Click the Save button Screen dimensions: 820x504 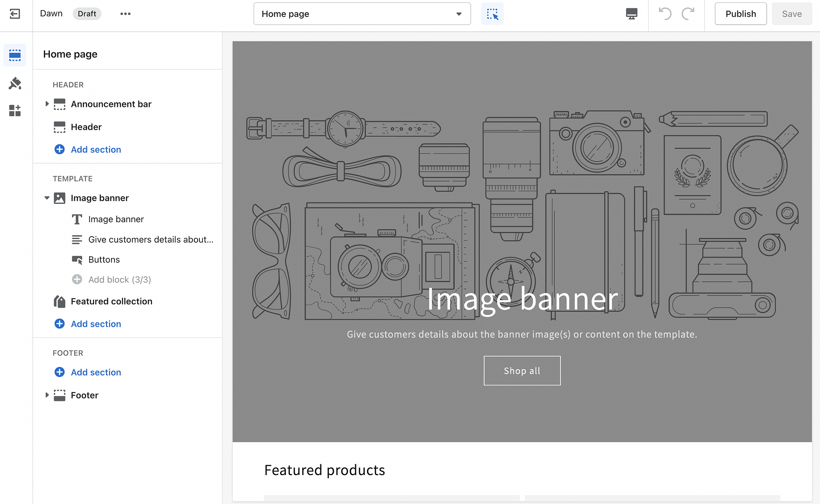[792, 14]
